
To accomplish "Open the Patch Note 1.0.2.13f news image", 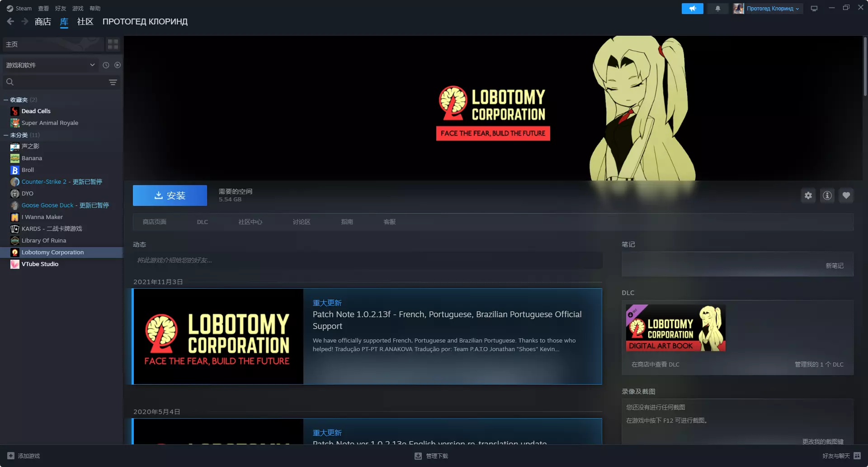I will (218, 337).
